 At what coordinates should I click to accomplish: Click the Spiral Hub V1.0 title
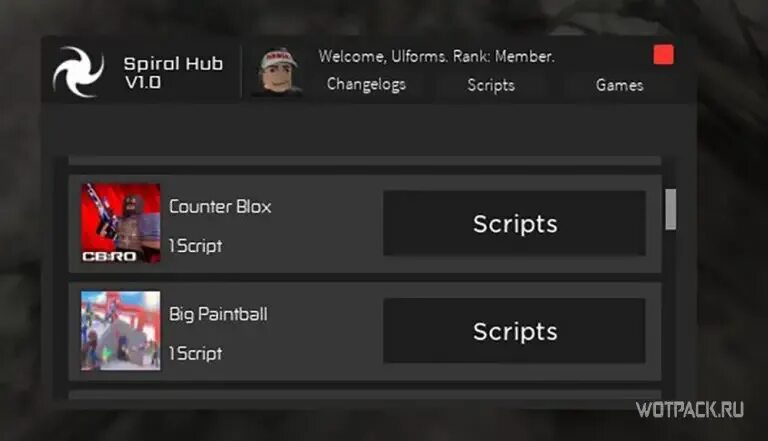(173, 73)
